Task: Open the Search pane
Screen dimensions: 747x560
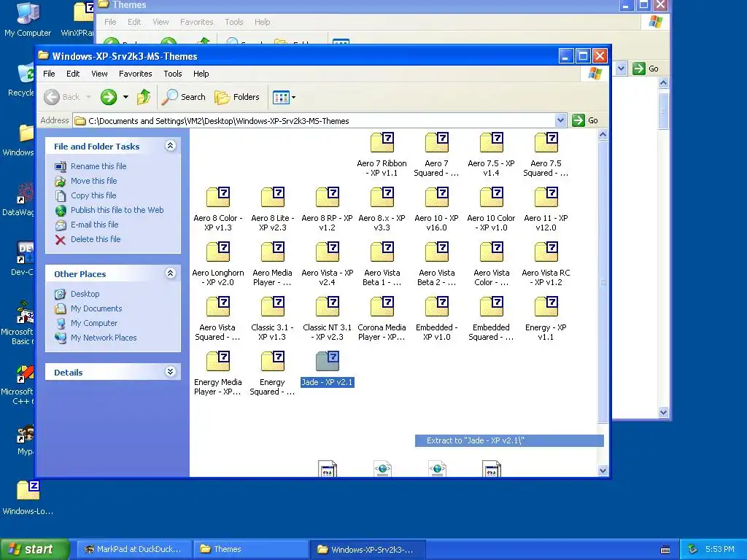Action: coord(183,97)
